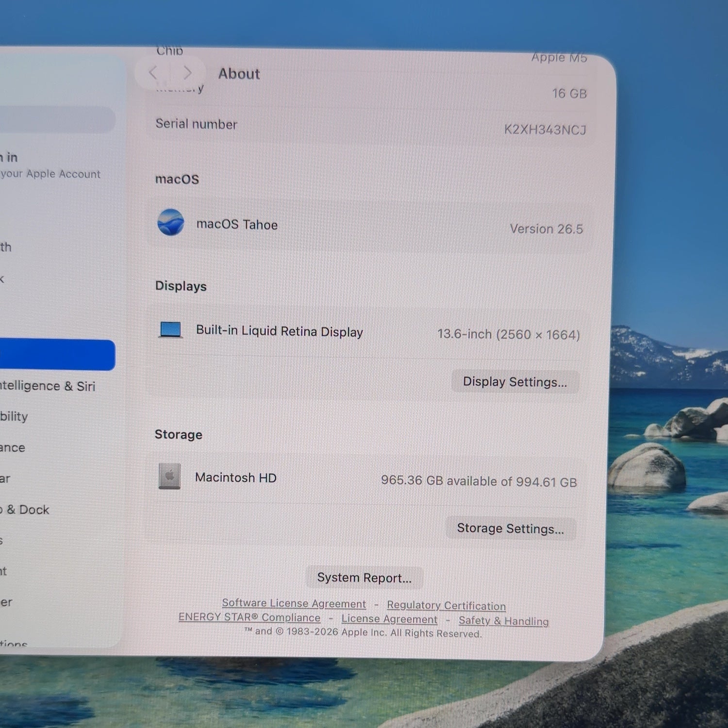The image size is (728, 728).
Task: Click the sidebar search field
Action: (57, 119)
